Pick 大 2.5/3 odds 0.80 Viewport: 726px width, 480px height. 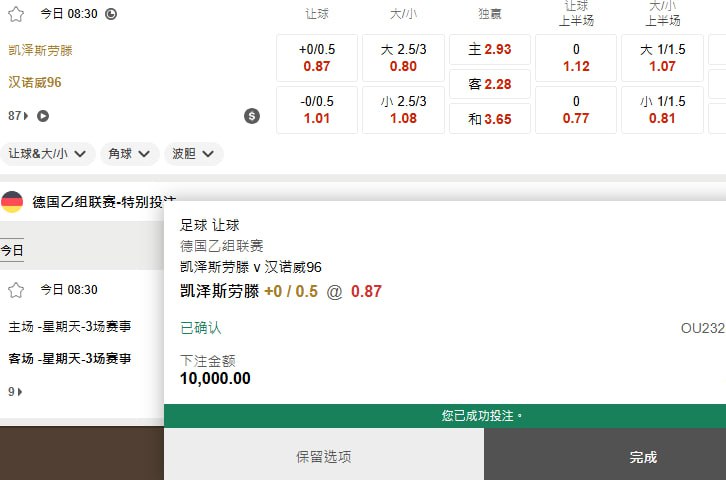tap(403, 58)
